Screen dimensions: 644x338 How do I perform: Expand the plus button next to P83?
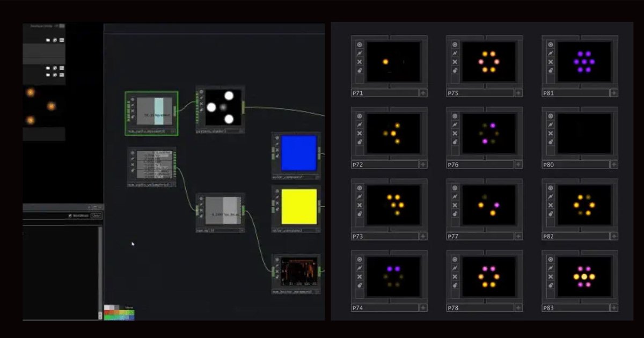coord(614,308)
